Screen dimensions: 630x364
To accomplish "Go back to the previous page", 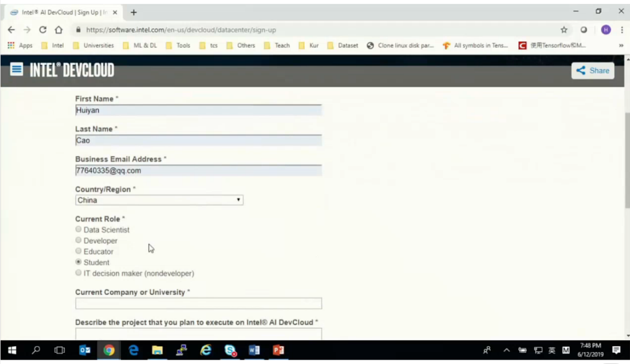I will [11, 30].
